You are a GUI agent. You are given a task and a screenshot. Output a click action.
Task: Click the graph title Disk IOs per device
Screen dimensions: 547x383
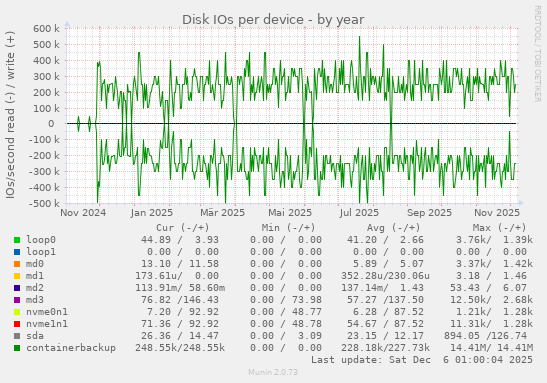point(273,20)
